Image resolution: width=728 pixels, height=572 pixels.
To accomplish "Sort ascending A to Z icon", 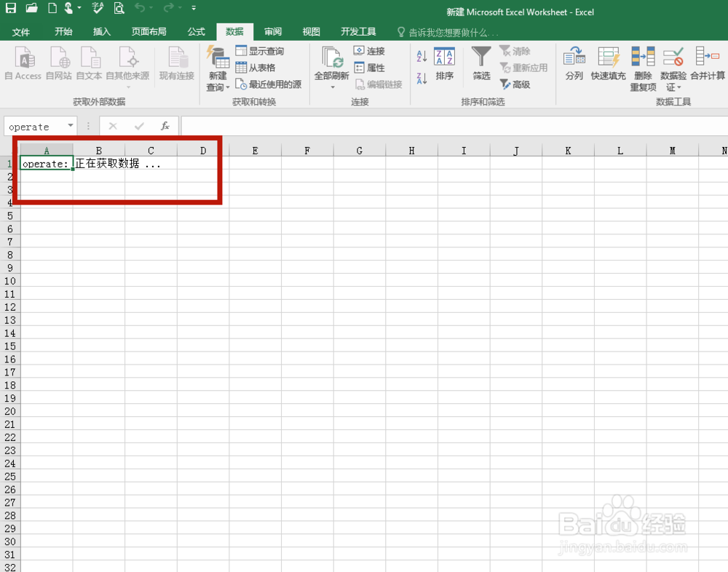I will pos(422,57).
